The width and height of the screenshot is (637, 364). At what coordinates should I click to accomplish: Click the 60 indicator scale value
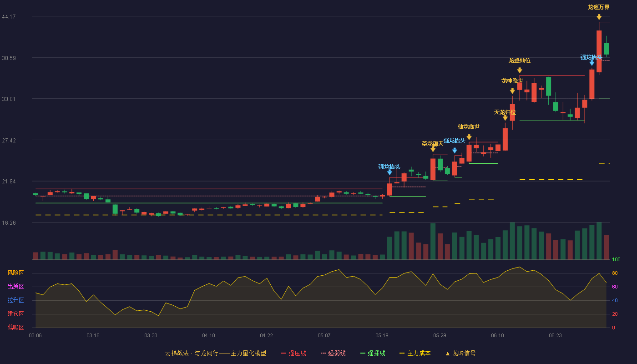point(615,287)
